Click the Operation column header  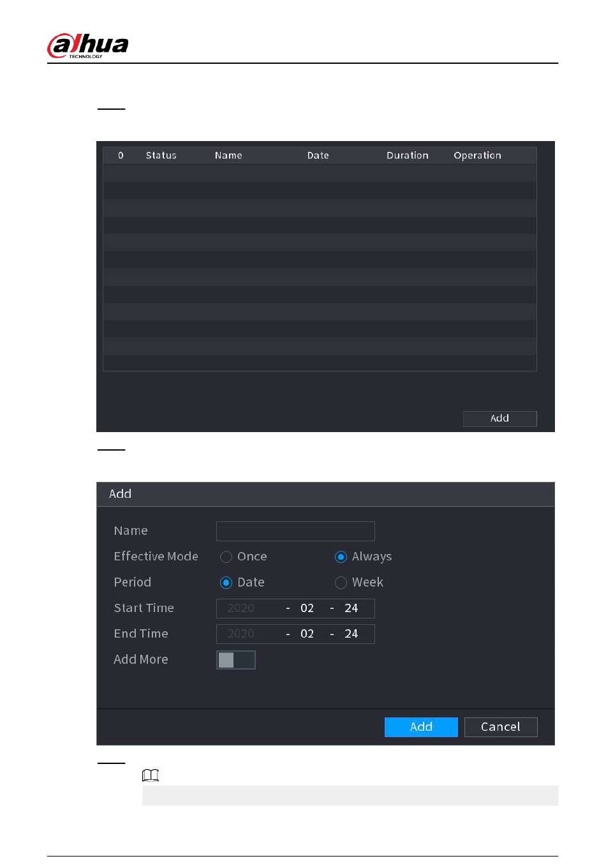pos(477,156)
